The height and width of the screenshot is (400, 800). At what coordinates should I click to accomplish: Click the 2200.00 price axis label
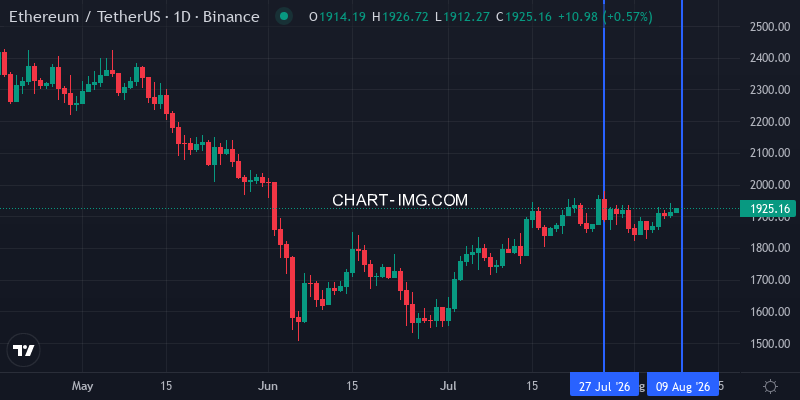pos(770,122)
